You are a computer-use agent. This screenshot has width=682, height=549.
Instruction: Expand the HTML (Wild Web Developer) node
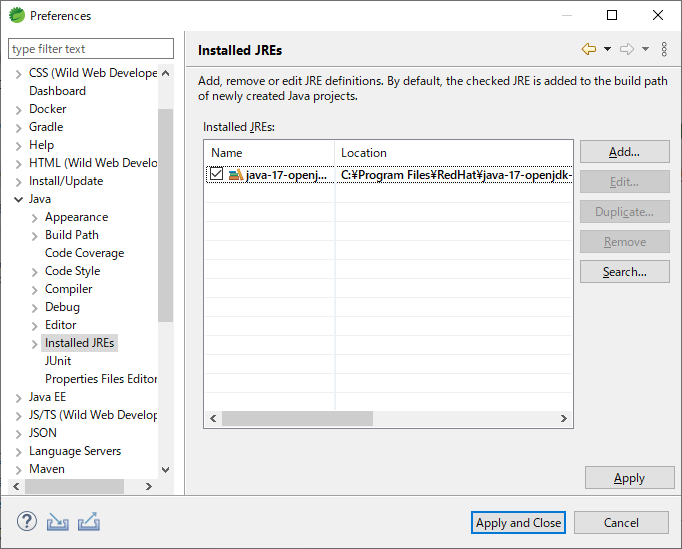(x=18, y=164)
